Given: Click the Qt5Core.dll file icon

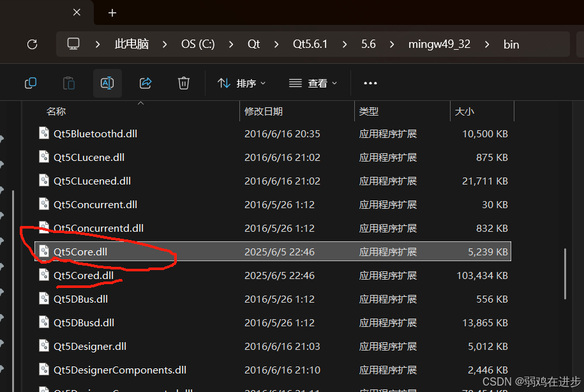Looking at the screenshot, I should [44, 251].
